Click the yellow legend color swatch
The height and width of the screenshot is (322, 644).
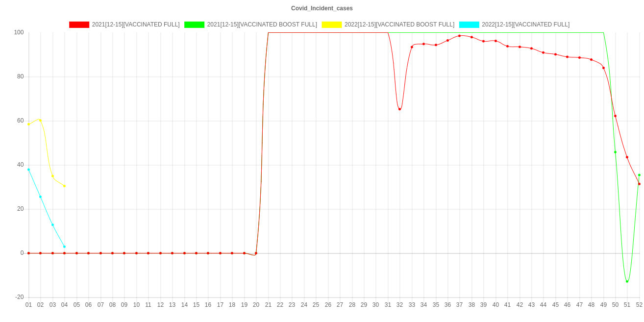coord(331,25)
